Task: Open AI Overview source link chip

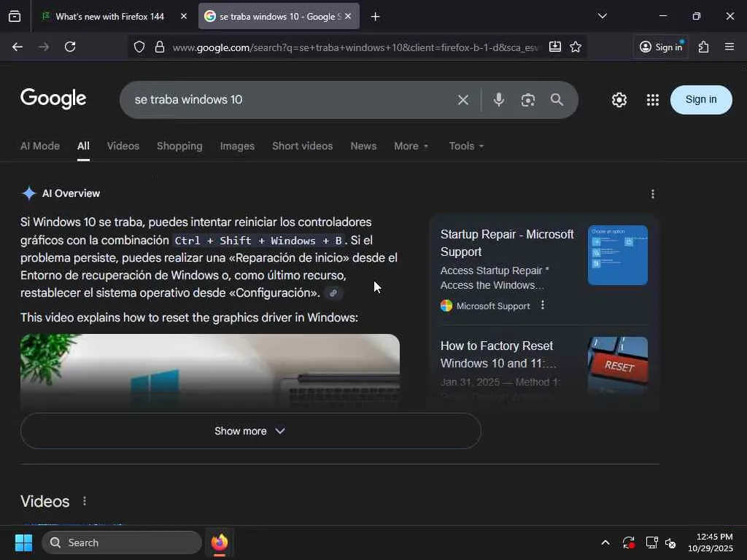Action: tap(333, 293)
